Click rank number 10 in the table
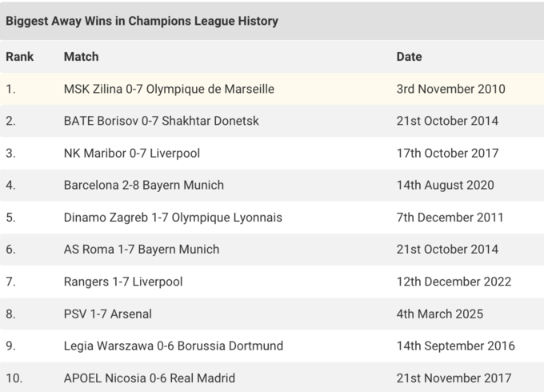The height and width of the screenshot is (392, 544). click(14, 378)
